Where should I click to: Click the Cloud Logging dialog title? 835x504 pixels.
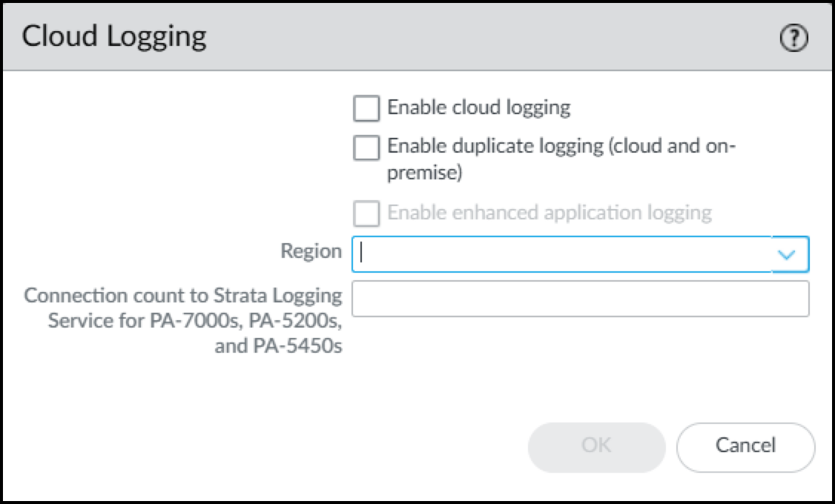click(113, 37)
